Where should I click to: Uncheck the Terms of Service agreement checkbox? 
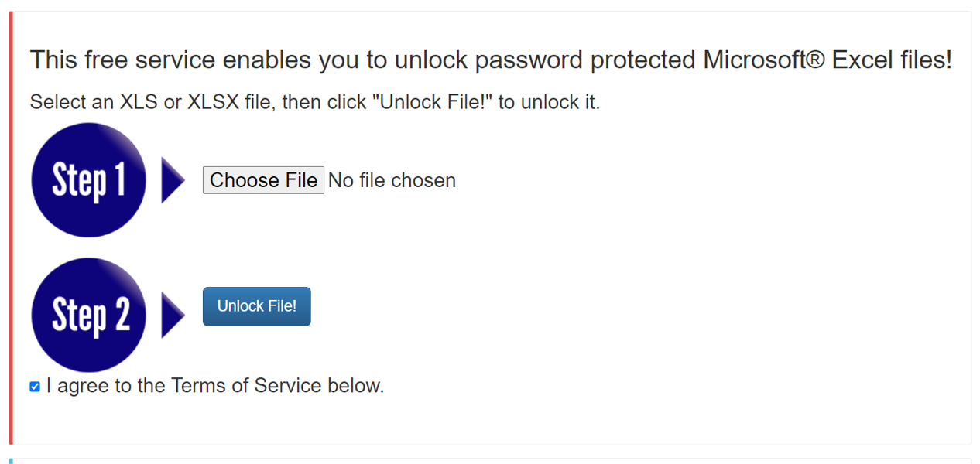point(35,387)
